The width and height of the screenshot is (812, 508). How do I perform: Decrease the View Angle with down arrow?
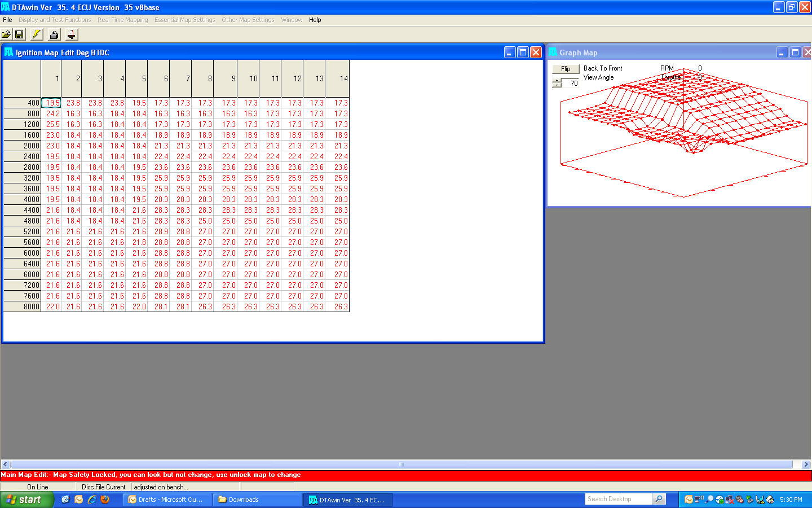point(557,86)
